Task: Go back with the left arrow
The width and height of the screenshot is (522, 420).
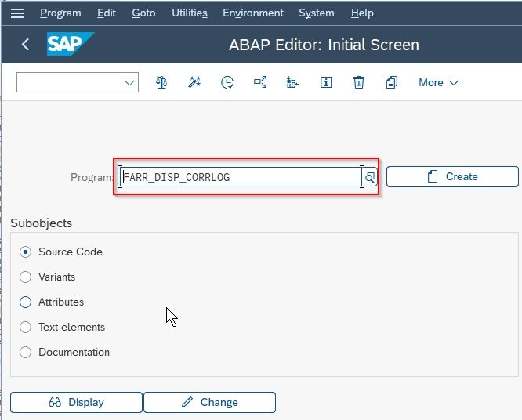Action: point(25,44)
